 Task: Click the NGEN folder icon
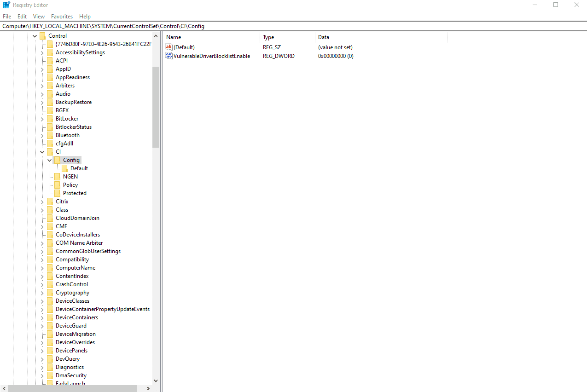click(57, 176)
